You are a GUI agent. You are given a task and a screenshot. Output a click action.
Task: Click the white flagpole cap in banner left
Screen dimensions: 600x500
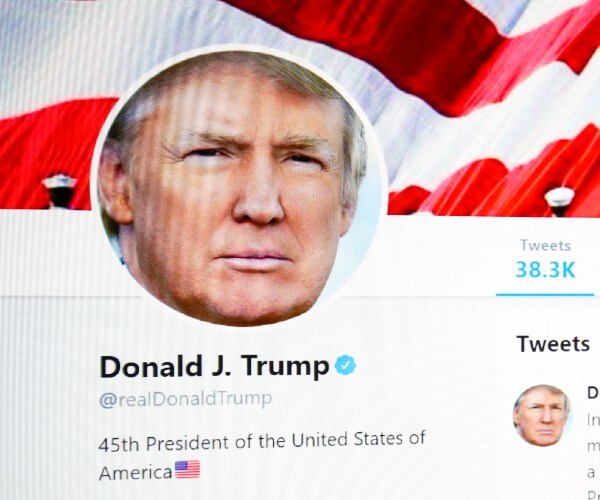pyautogui.click(x=59, y=181)
